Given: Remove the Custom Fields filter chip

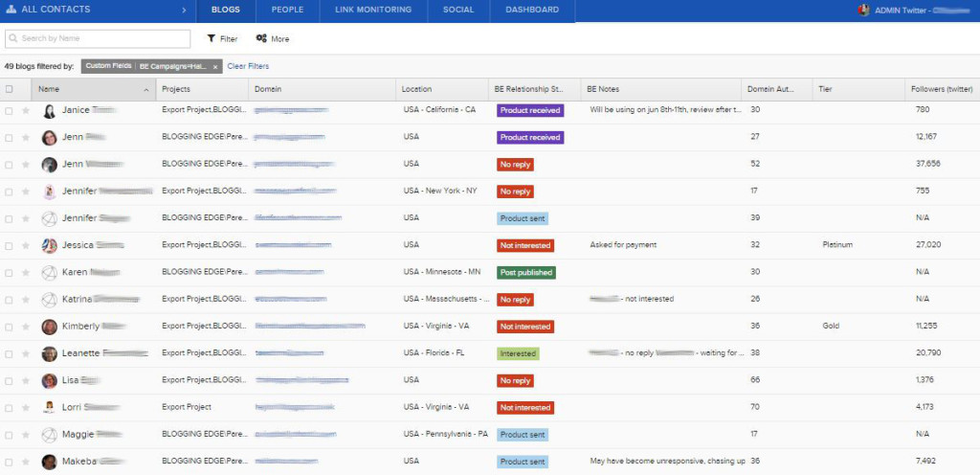Looking at the screenshot, I should [x=215, y=66].
